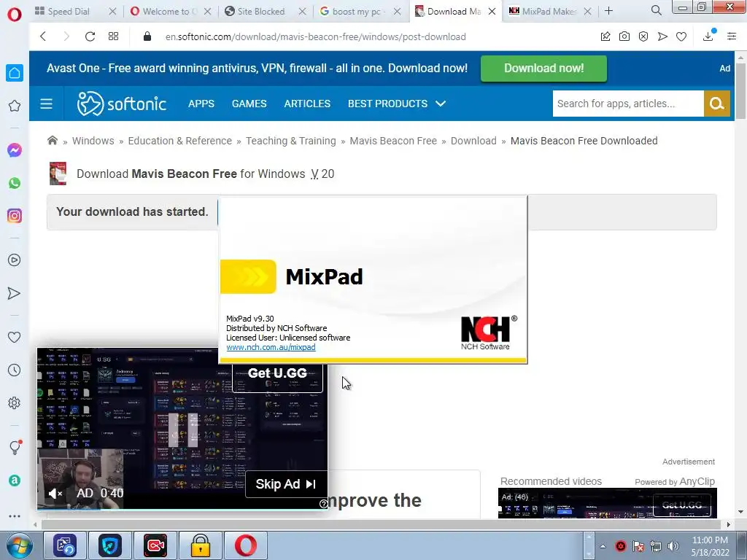View site security padlock info

[x=147, y=36]
